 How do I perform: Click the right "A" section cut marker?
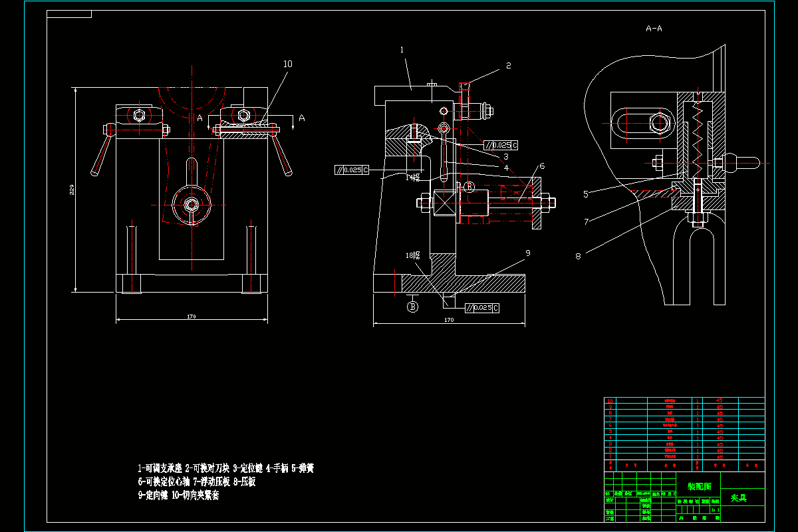pyautogui.click(x=301, y=118)
